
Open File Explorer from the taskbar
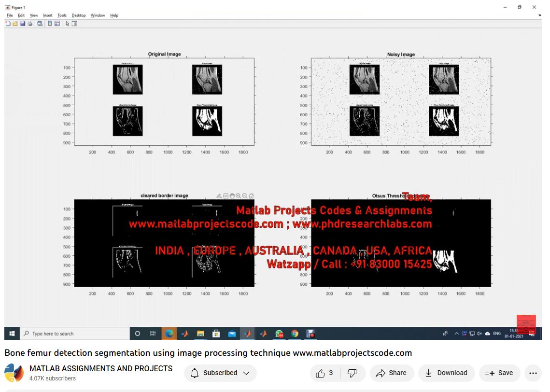point(200,334)
